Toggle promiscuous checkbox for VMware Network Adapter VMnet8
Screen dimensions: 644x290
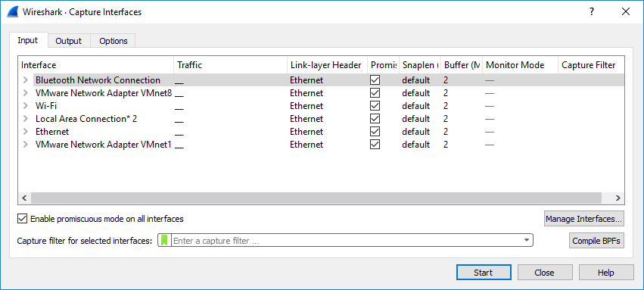click(x=375, y=93)
